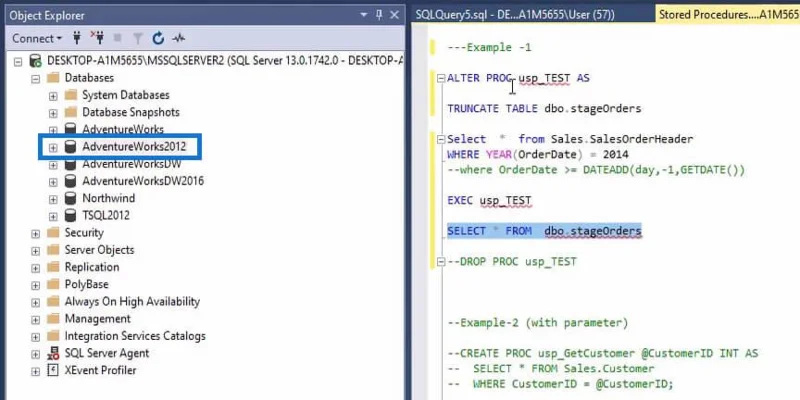The image size is (800, 400).
Task: Open the Connect dropdown in Object Explorer
Action: (37, 38)
